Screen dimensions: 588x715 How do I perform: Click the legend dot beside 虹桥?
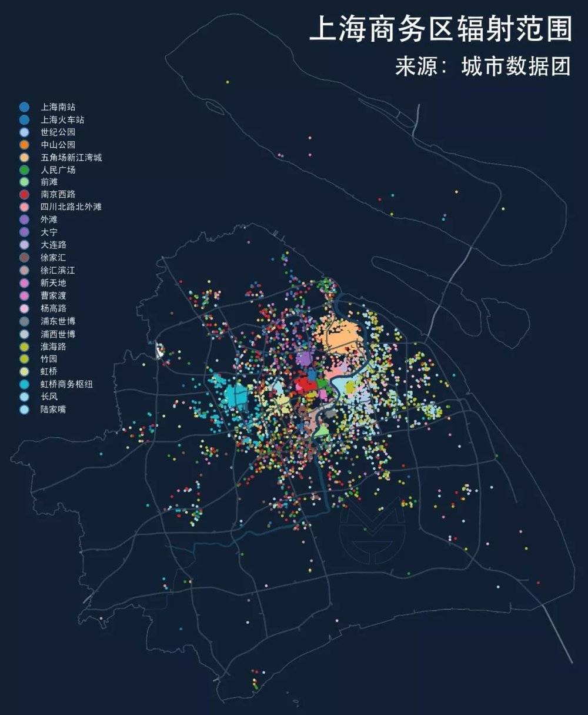[24, 371]
